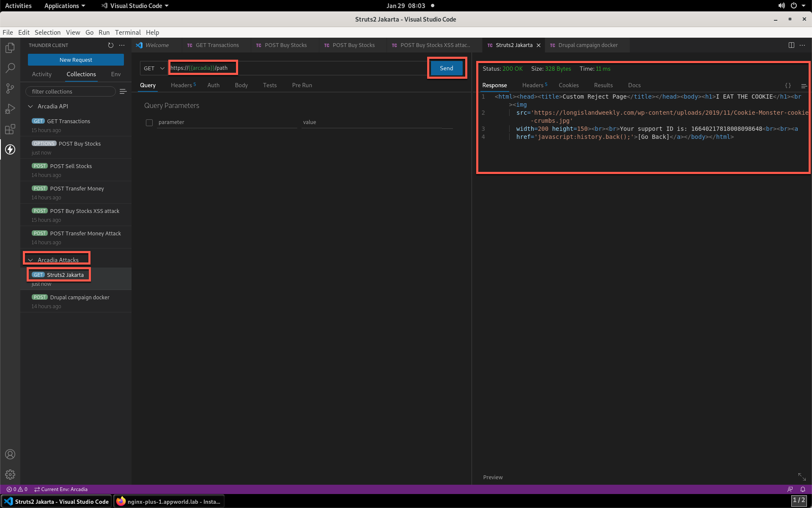This screenshot has height=508, width=812.
Task: Open the Help menu
Action: (152, 32)
